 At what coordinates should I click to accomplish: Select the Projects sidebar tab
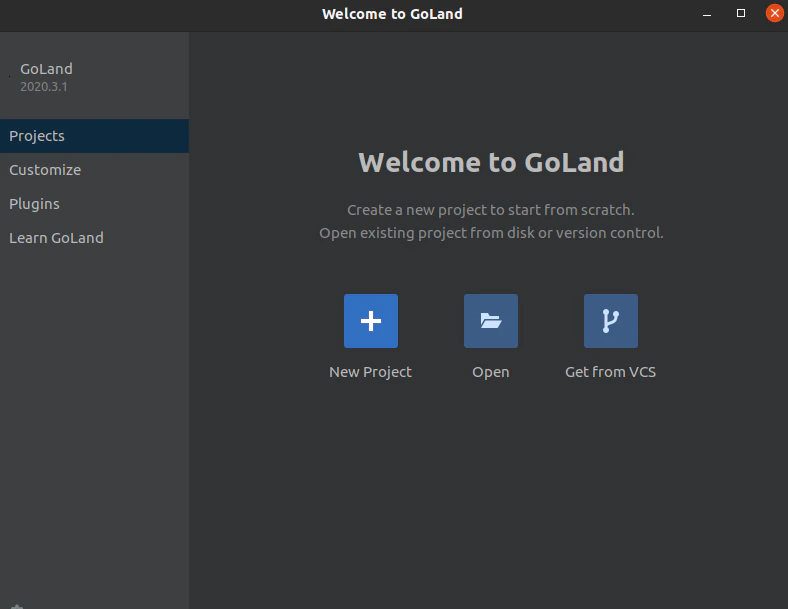(94, 136)
